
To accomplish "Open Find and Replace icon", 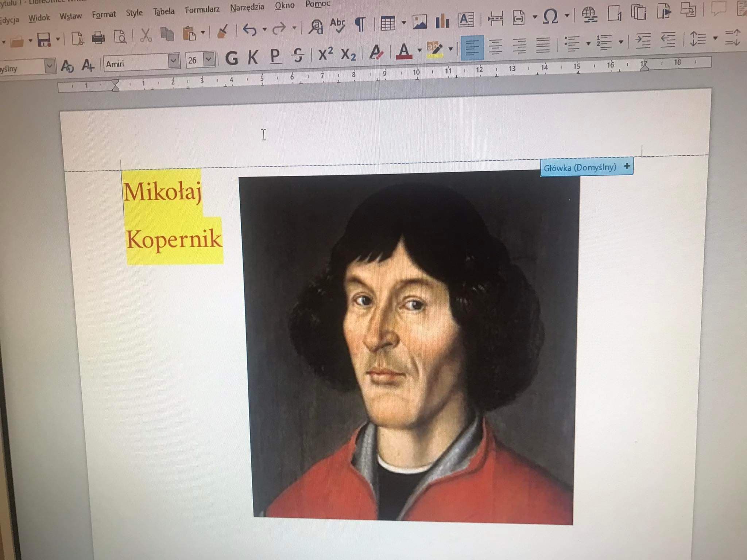I will pyautogui.click(x=316, y=27).
